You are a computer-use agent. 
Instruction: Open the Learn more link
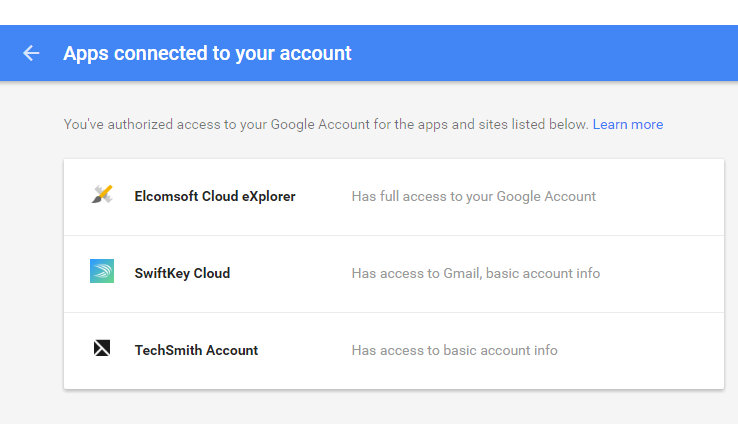[627, 124]
